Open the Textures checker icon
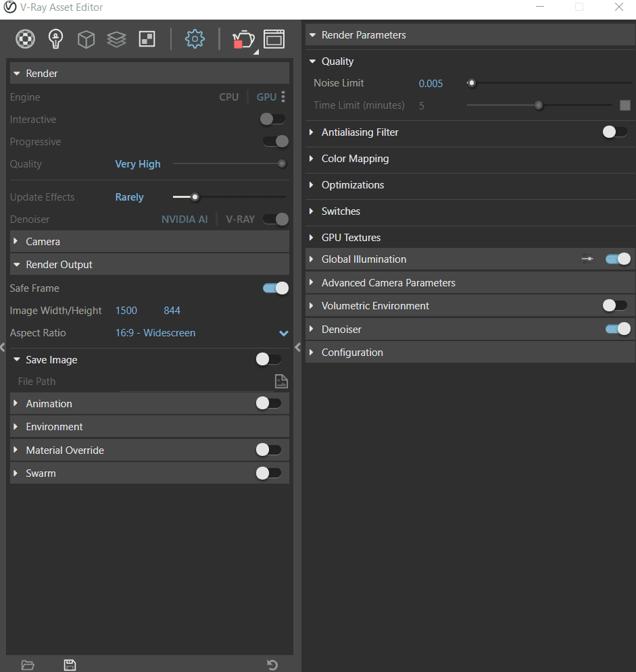 147,39
